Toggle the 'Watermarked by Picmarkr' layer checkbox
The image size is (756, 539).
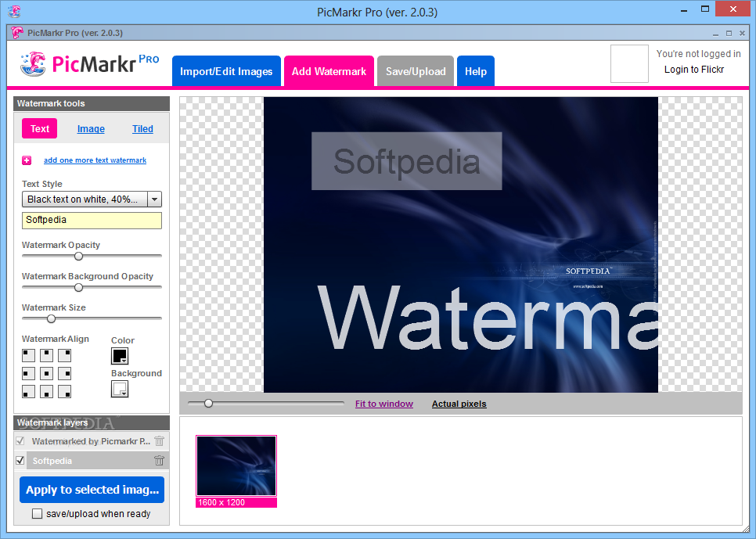20,440
